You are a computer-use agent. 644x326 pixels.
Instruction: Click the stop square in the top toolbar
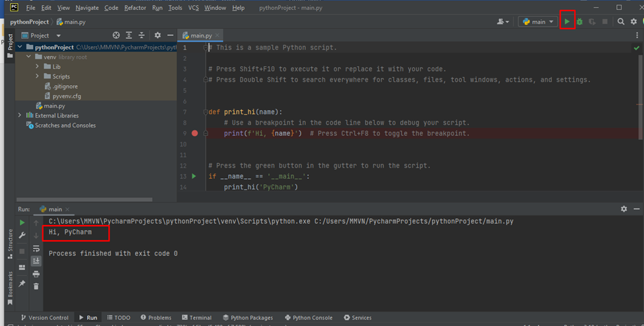(x=604, y=22)
